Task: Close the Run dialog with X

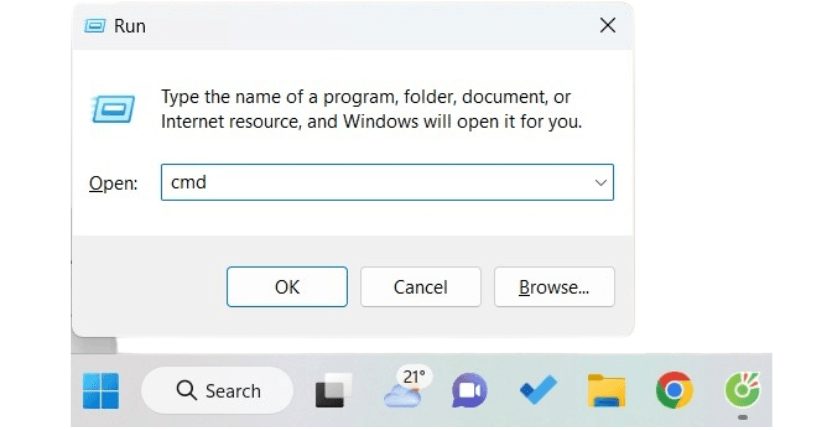Action: [x=607, y=25]
